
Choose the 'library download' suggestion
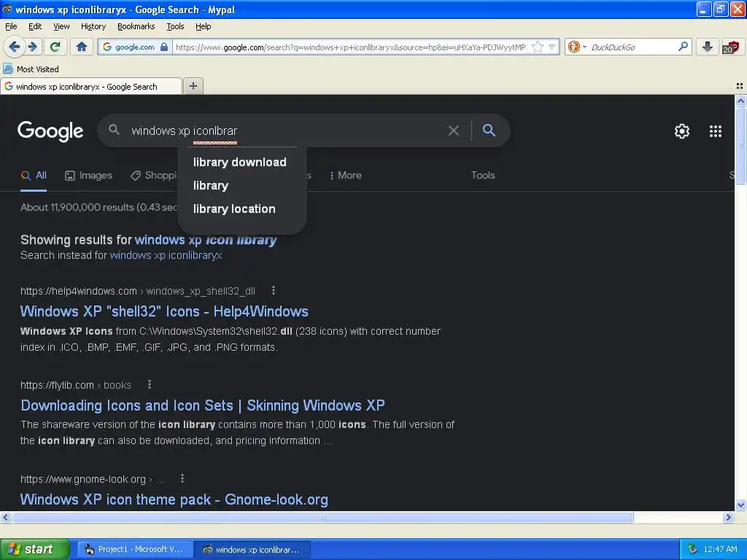pyautogui.click(x=240, y=163)
